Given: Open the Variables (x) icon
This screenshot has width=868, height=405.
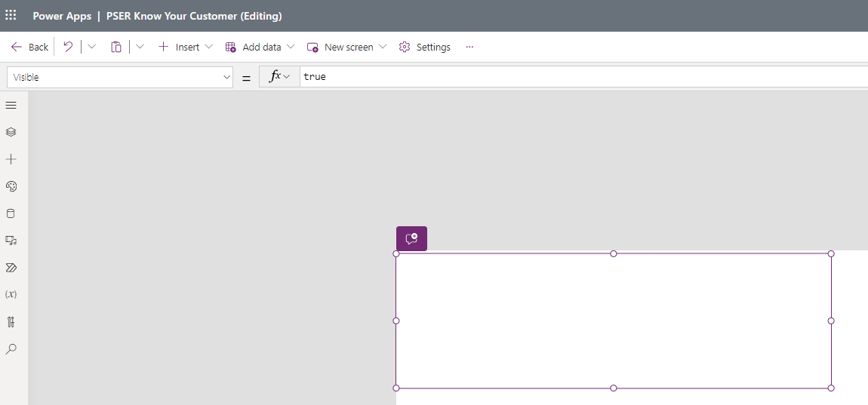Looking at the screenshot, I should point(11,294).
